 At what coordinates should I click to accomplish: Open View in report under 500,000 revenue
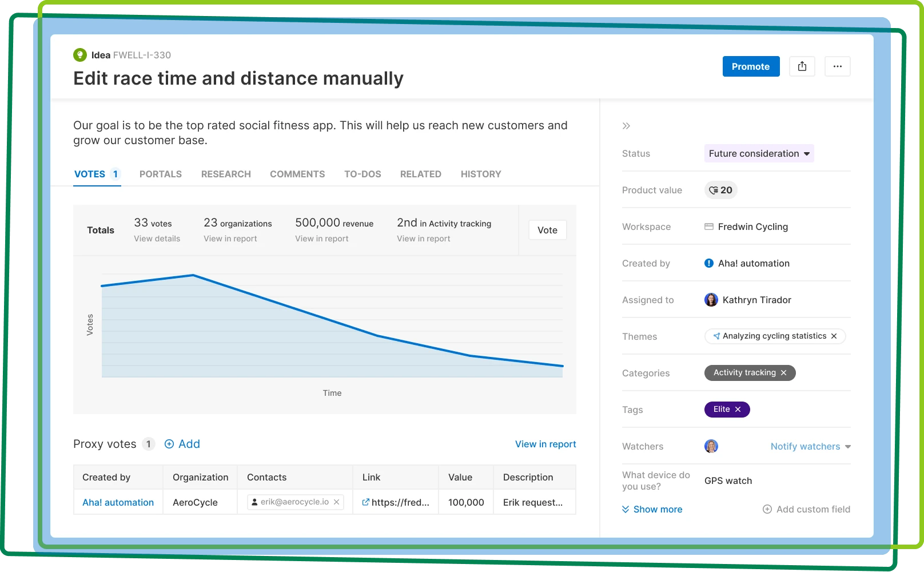322,239
